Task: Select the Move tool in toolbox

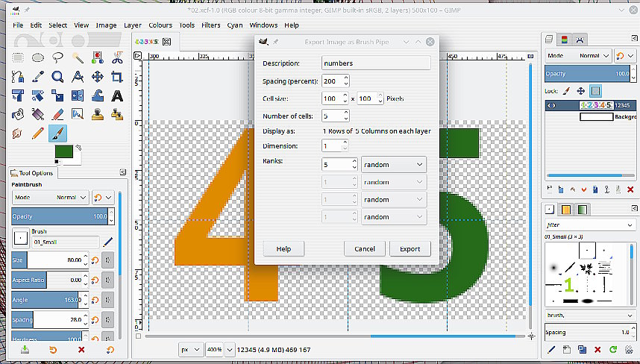Action: point(98,76)
